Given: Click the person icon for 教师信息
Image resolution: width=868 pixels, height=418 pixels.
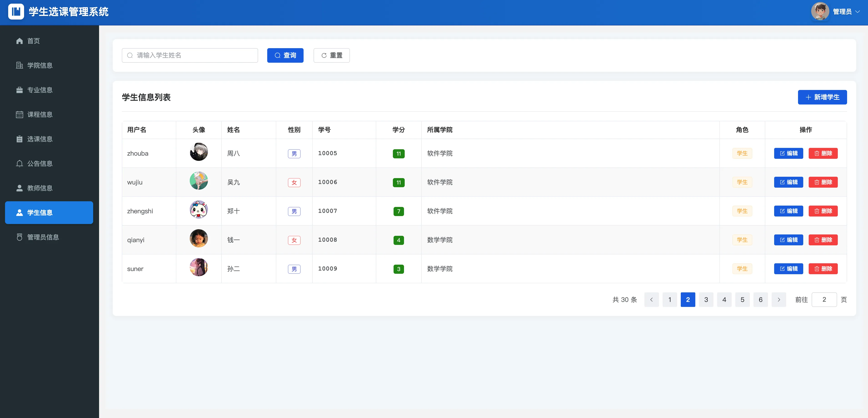Looking at the screenshot, I should point(20,188).
